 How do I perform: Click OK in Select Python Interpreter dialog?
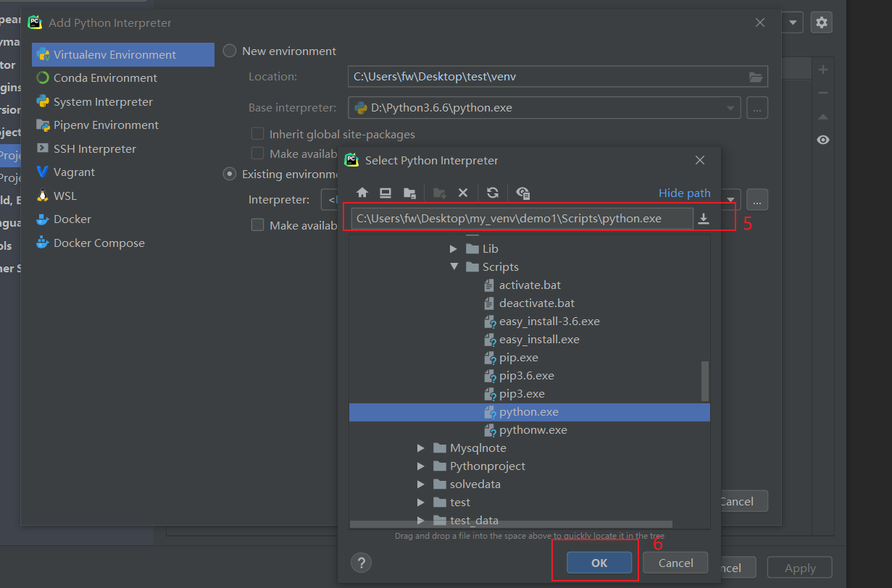pos(599,563)
